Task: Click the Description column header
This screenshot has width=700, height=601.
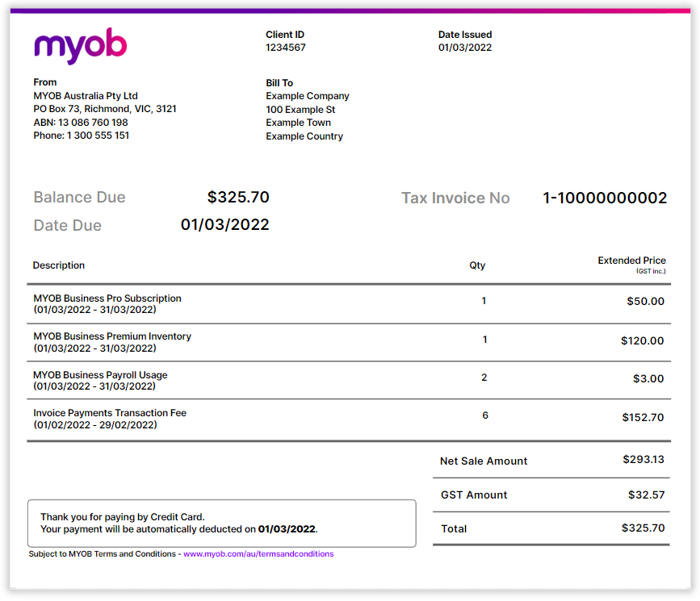Action: pos(59,265)
